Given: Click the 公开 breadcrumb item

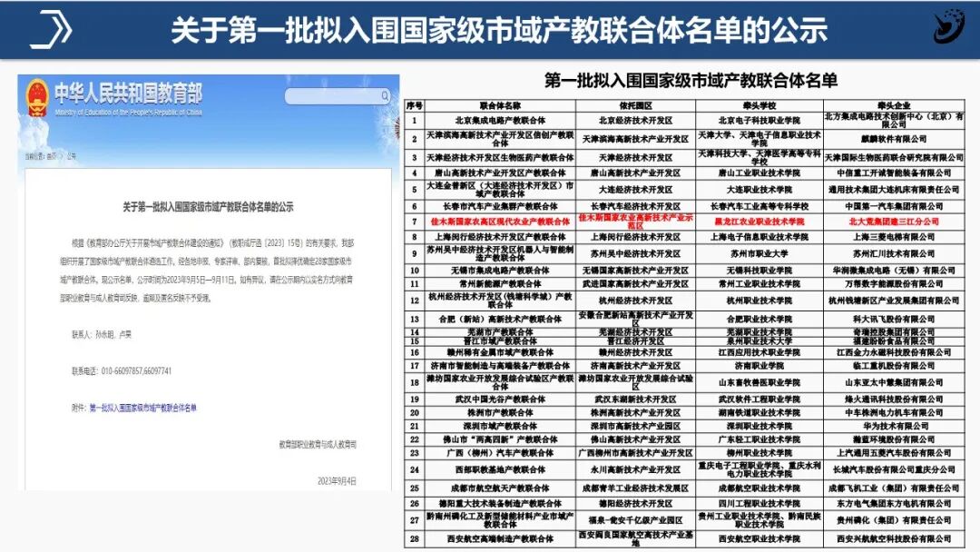Looking at the screenshot, I should pos(73,156).
